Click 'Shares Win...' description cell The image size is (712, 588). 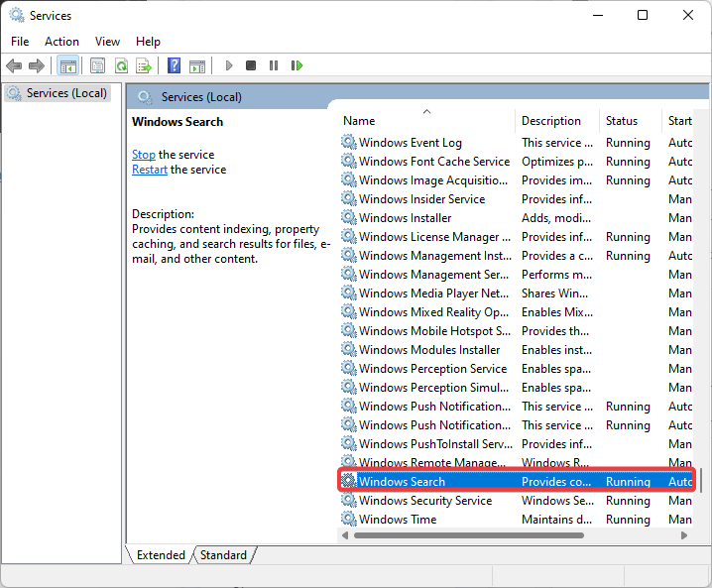[555, 294]
